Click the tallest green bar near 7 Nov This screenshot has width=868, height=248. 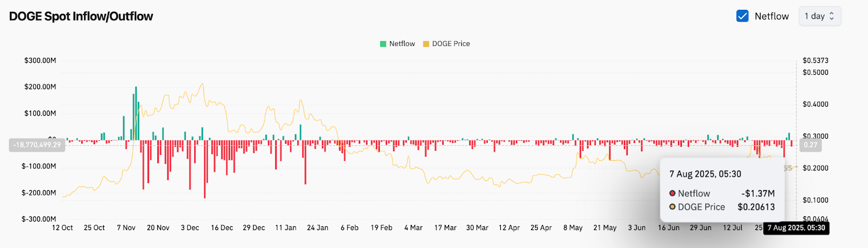(136, 114)
